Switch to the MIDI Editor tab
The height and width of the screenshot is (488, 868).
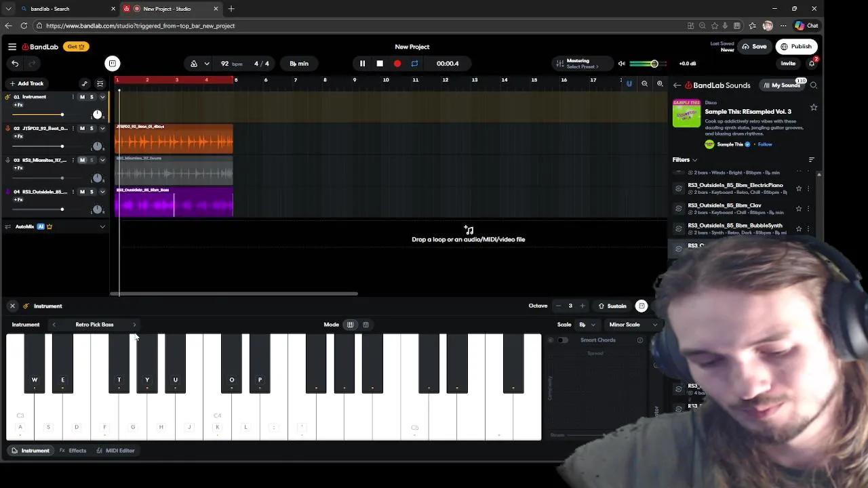point(115,451)
